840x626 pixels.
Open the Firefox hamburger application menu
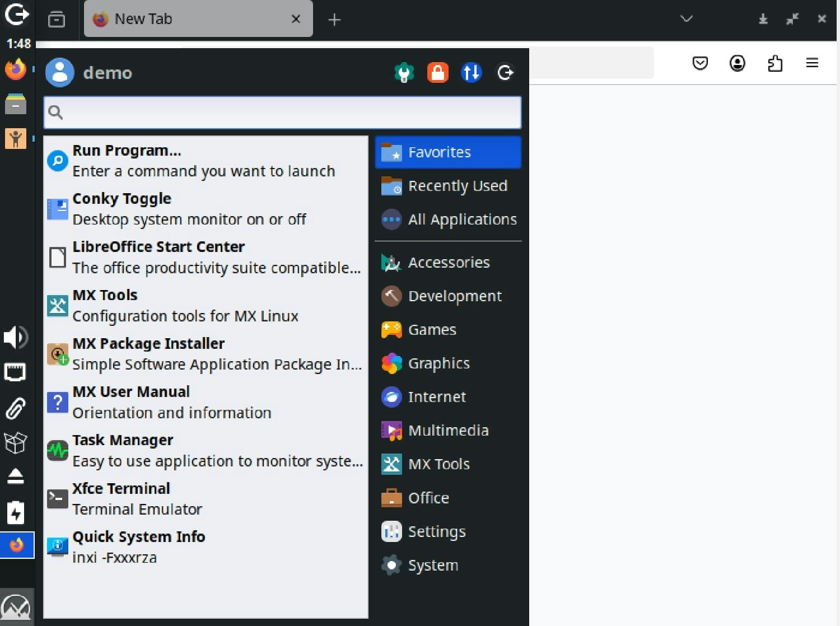point(813,63)
